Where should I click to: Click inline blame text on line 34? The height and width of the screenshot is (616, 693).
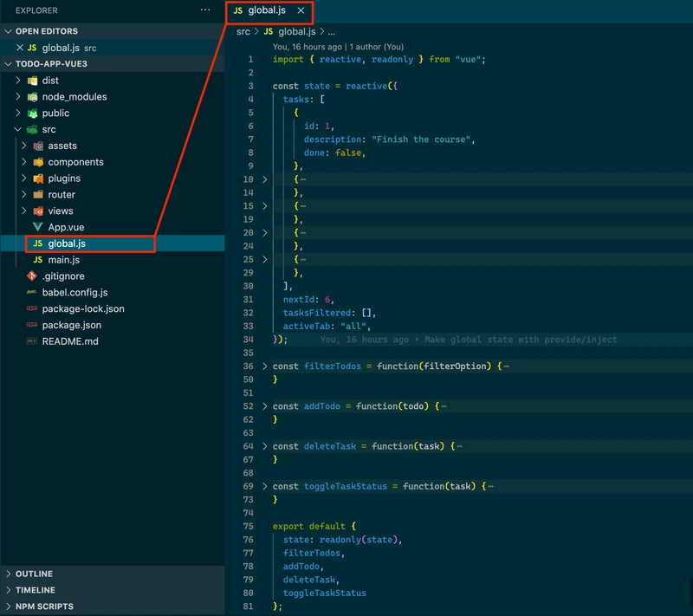(469, 340)
